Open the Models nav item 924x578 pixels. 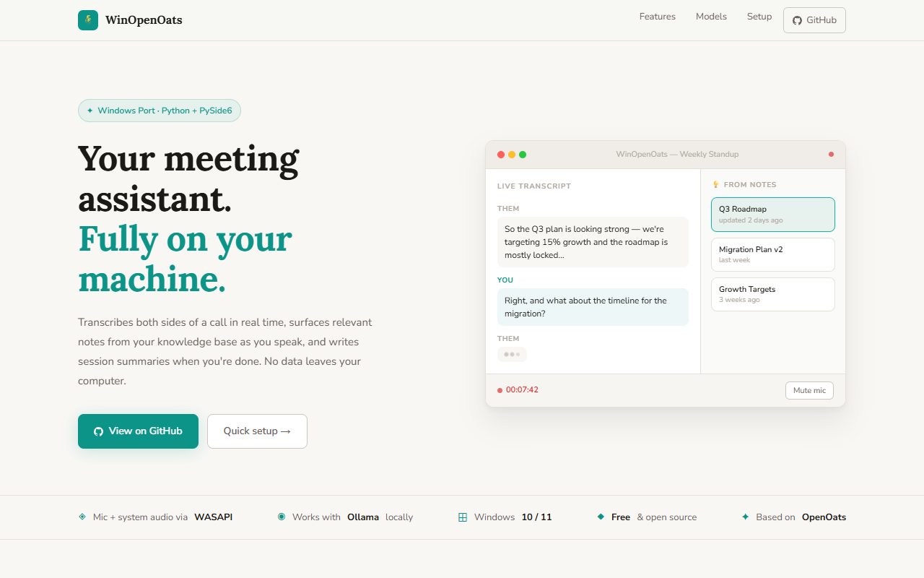[711, 17]
